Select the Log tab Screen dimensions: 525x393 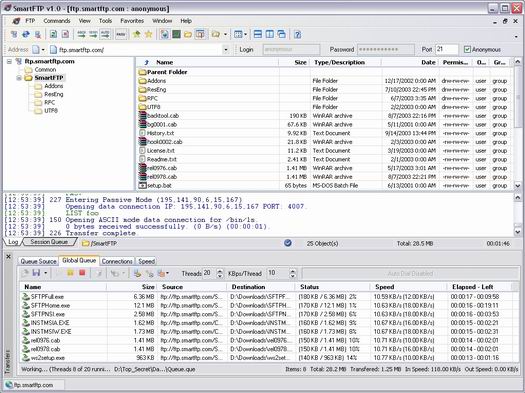(13, 242)
